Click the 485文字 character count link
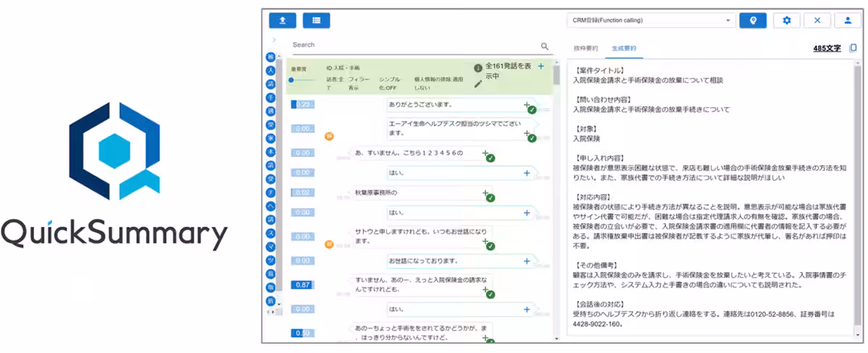The width and height of the screenshot is (868, 353). click(x=827, y=48)
